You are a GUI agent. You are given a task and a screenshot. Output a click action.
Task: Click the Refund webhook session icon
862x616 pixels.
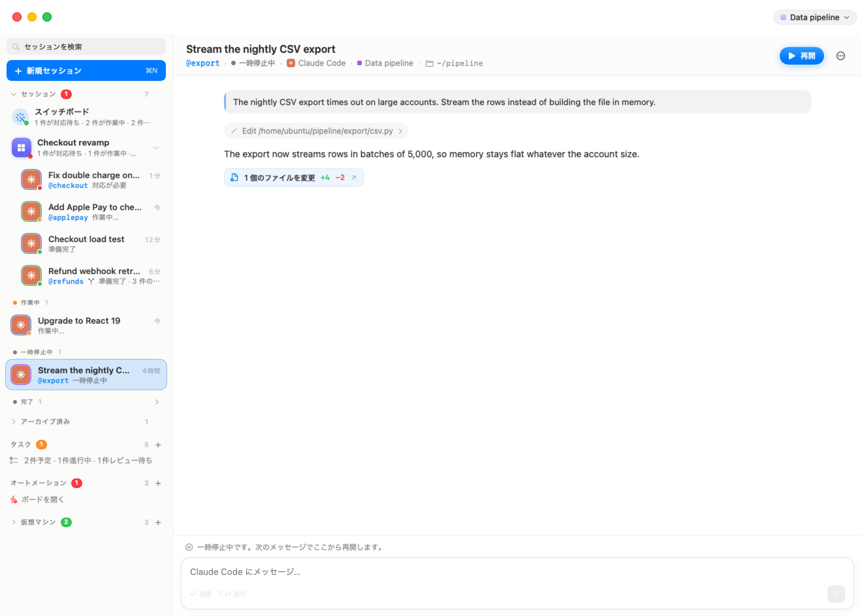coord(31,275)
